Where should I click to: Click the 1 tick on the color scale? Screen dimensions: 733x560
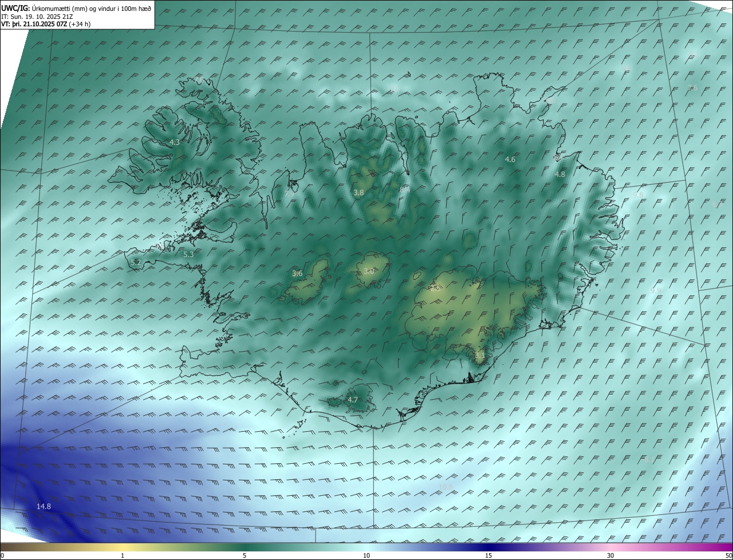[123, 555]
